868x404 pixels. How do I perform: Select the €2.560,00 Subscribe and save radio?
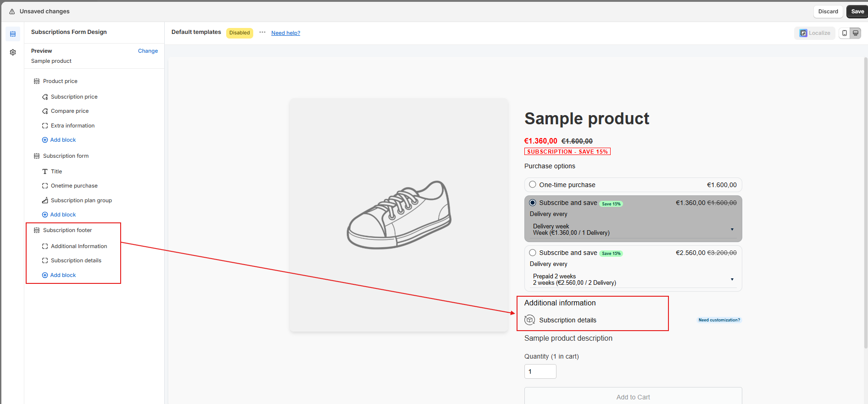533,253
